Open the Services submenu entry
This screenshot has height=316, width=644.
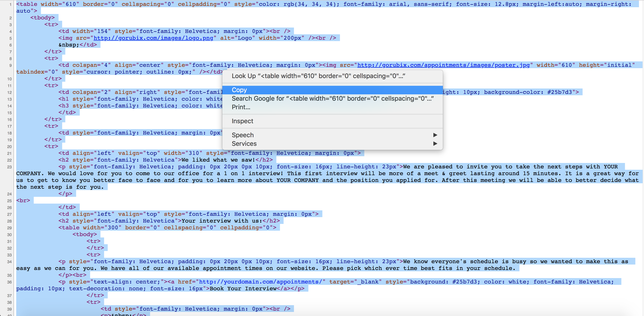point(332,144)
